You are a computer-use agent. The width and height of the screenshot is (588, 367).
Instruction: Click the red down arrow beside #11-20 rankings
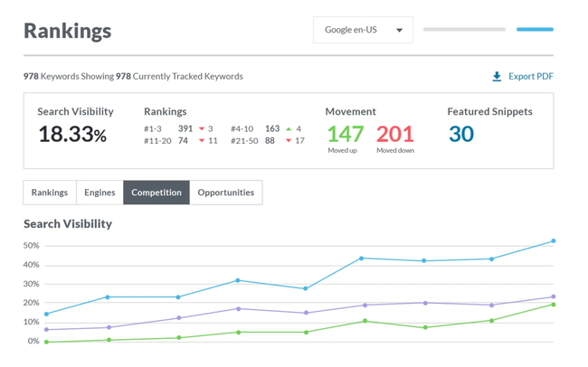[201, 141]
